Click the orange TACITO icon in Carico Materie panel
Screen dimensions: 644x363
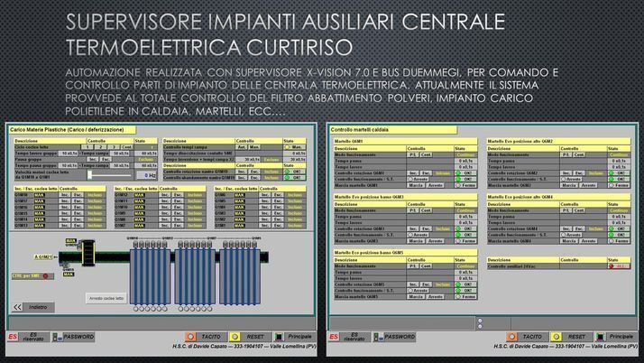pos(190,337)
